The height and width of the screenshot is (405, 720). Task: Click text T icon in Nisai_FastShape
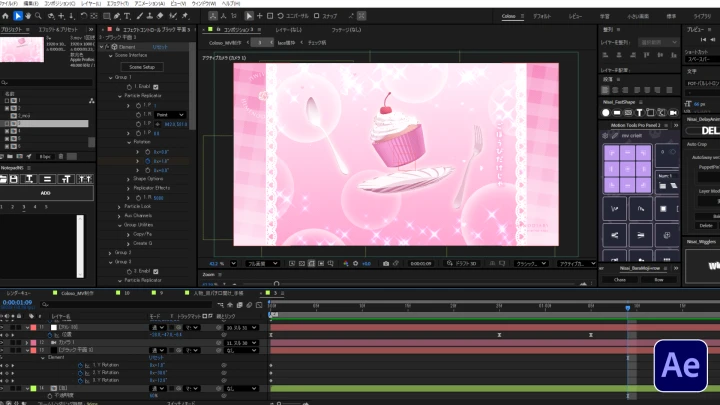639,112
